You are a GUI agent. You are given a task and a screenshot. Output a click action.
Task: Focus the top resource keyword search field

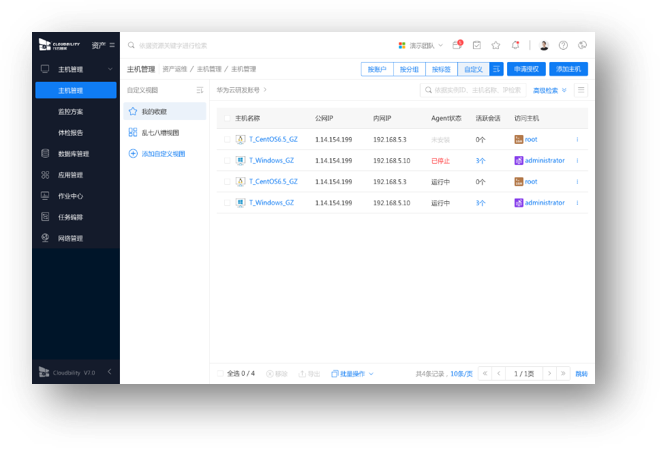coord(173,45)
